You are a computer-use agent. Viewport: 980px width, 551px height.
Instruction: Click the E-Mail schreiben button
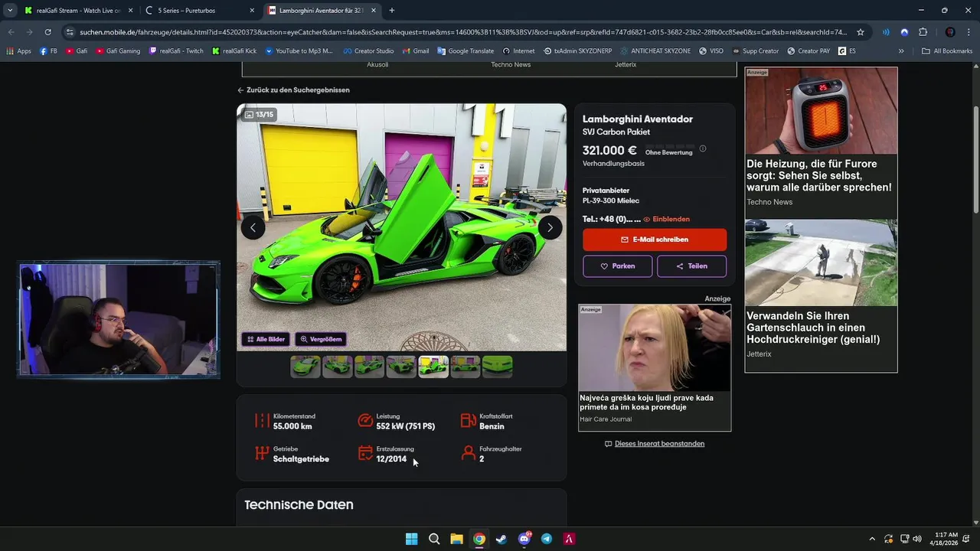pos(655,240)
